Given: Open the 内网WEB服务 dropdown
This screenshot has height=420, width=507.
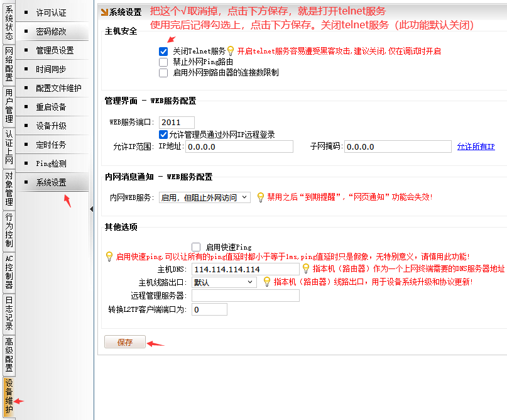Looking at the screenshot, I should (x=204, y=197).
